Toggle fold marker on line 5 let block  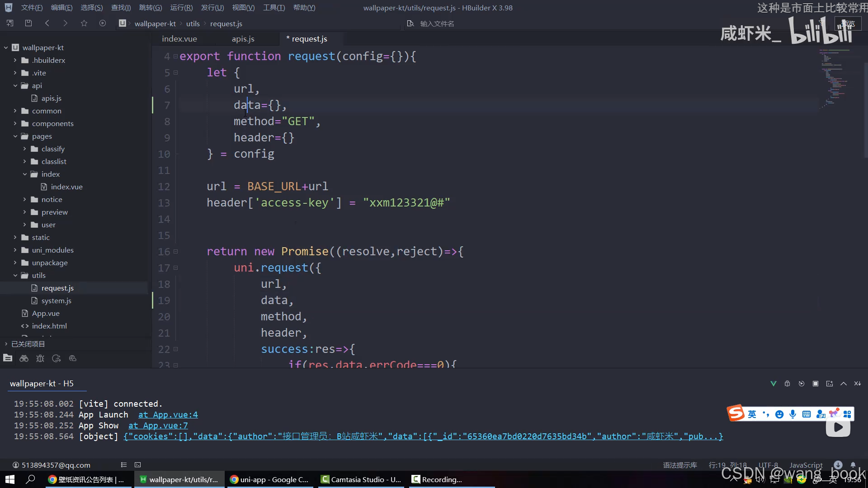(176, 73)
